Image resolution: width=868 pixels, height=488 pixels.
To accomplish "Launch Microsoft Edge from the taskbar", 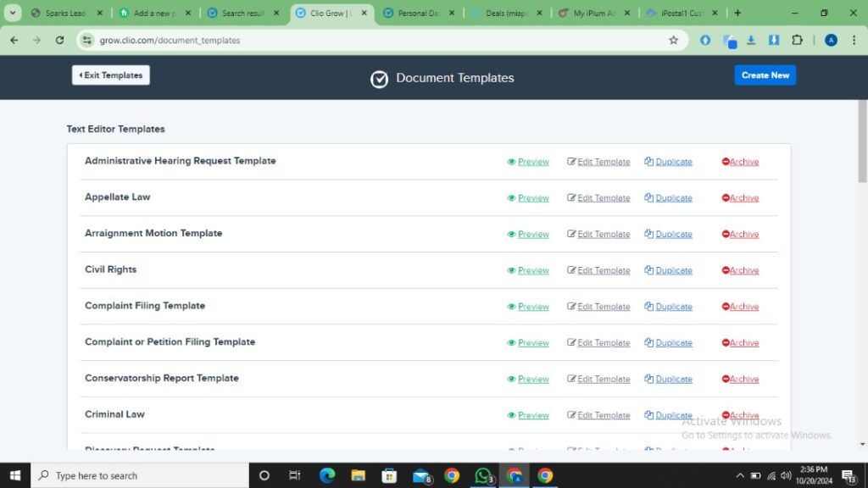I will click(327, 475).
